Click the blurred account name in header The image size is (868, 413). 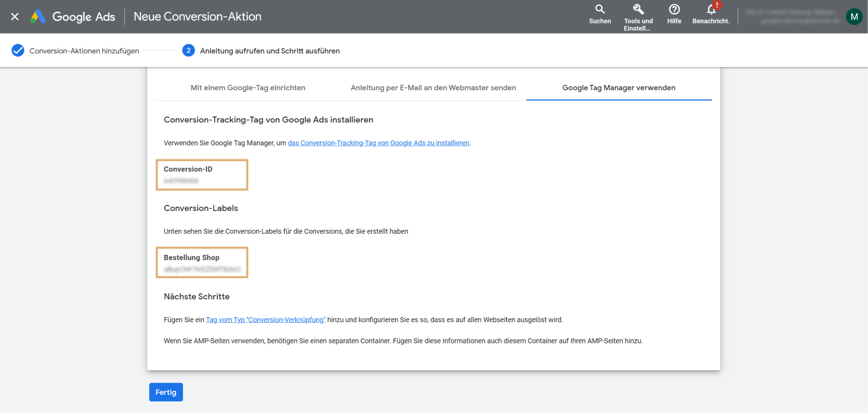pos(793,16)
